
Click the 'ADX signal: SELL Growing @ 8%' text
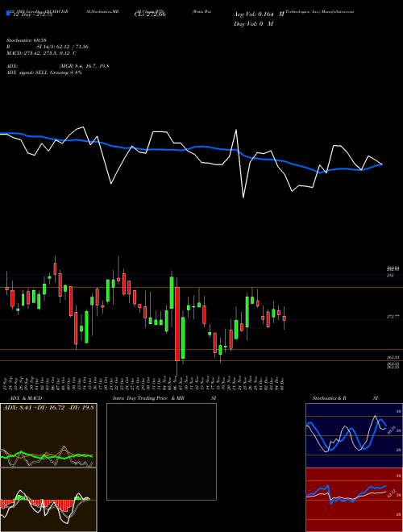pos(44,73)
